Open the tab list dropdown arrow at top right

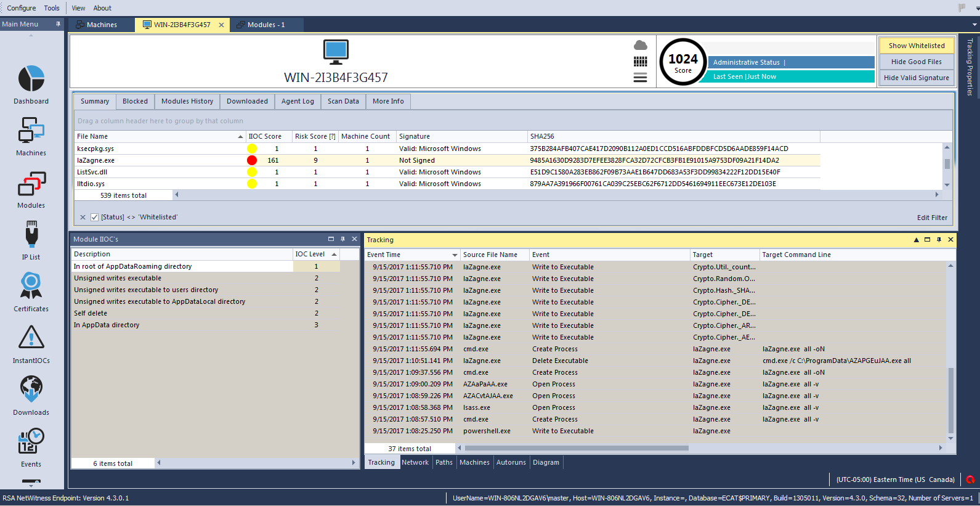974,25
